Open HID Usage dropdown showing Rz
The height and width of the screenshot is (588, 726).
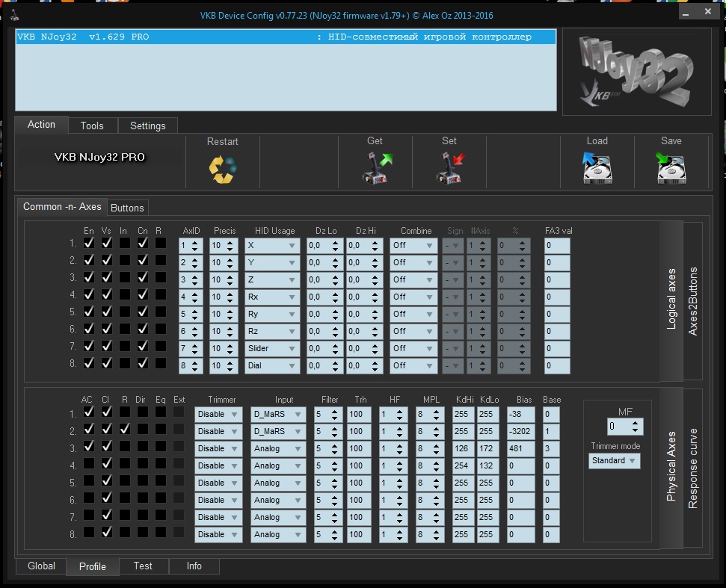(x=272, y=331)
